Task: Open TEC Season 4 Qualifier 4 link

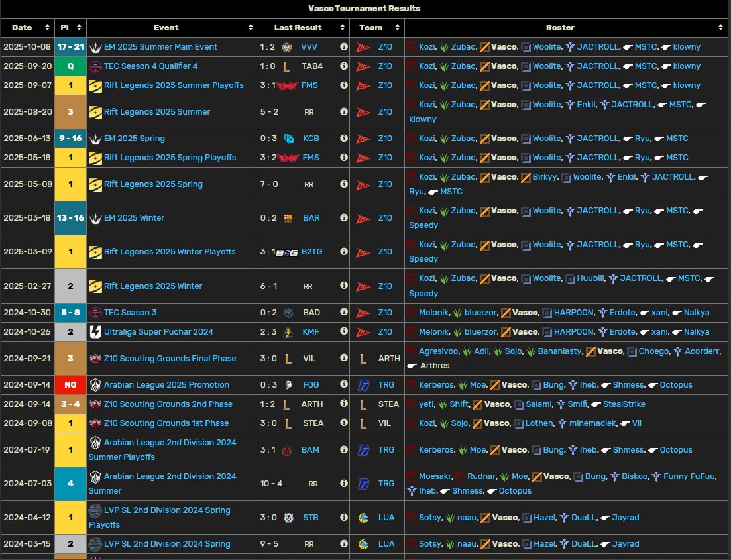Action: click(150, 66)
